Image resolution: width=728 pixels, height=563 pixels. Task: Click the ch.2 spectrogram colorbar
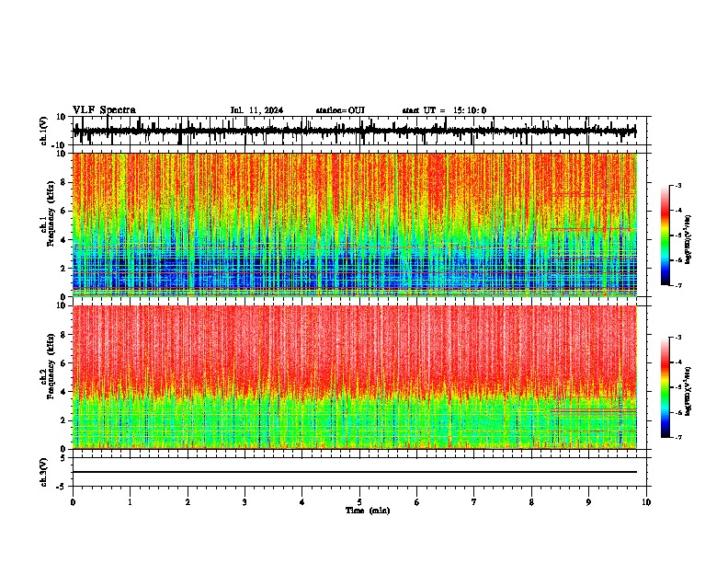click(665, 387)
